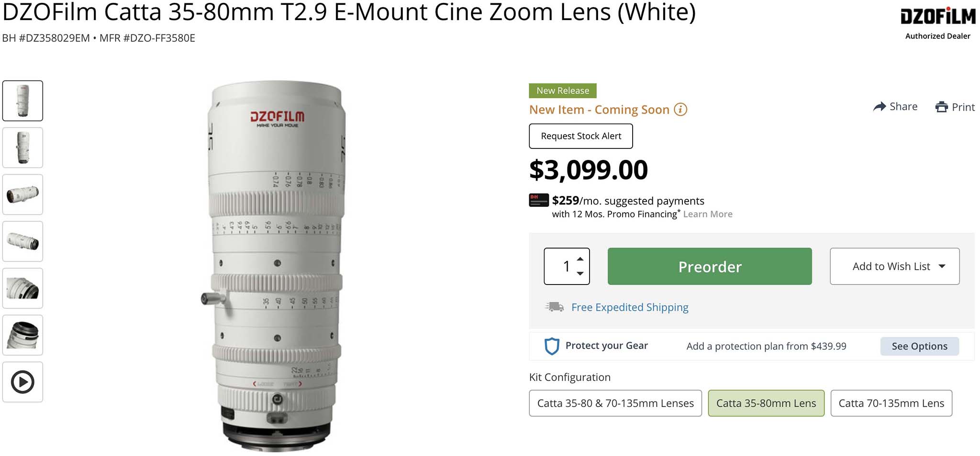
Task: Play the product video thumbnail
Action: (22, 382)
